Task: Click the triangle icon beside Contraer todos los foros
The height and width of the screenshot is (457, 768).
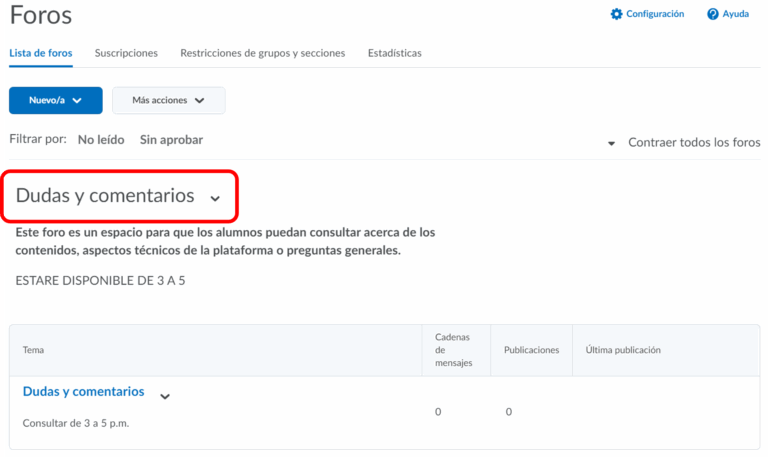Action: [612, 144]
